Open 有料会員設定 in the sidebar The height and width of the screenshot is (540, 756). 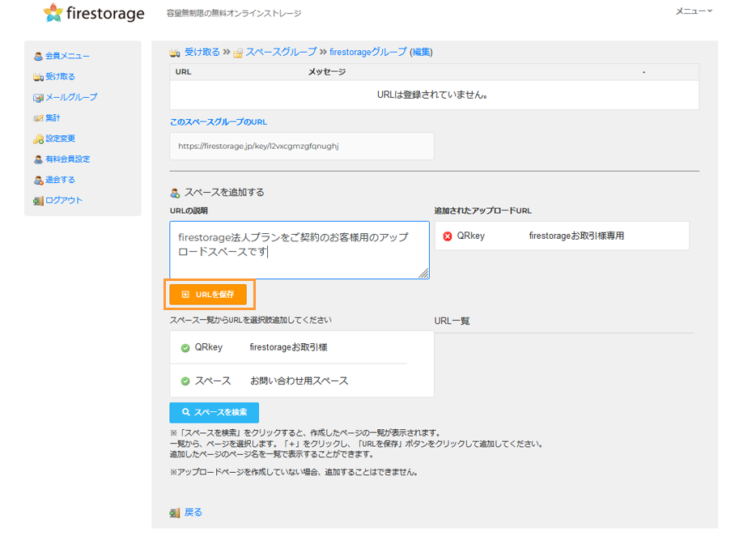[x=67, y=159]
